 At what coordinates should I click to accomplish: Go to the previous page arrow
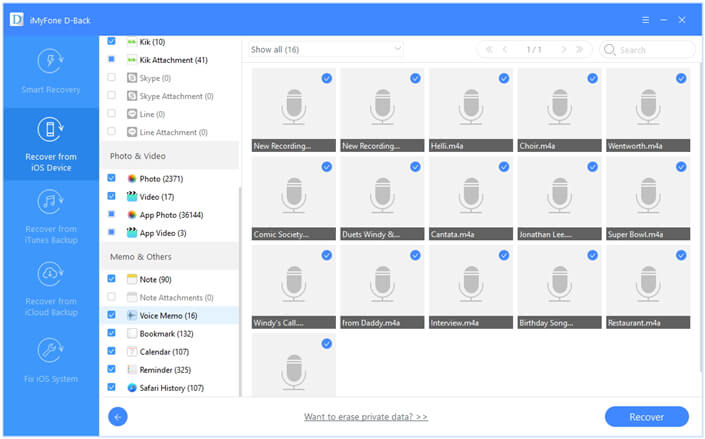(x=505, y=49)
